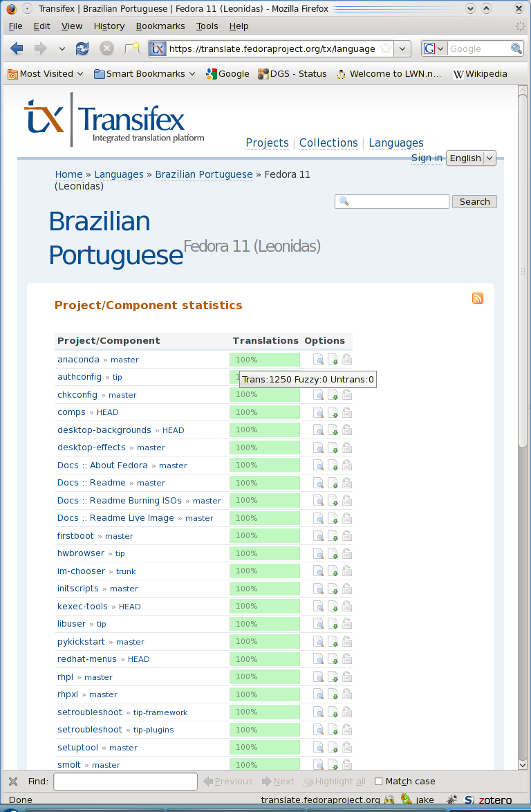Click the lock icon for rhpl master

(347, 676)
